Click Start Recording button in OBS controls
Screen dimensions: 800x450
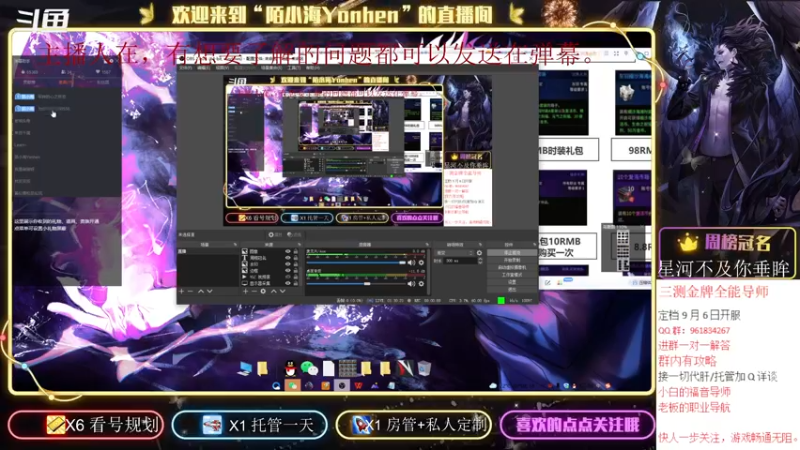512,260
